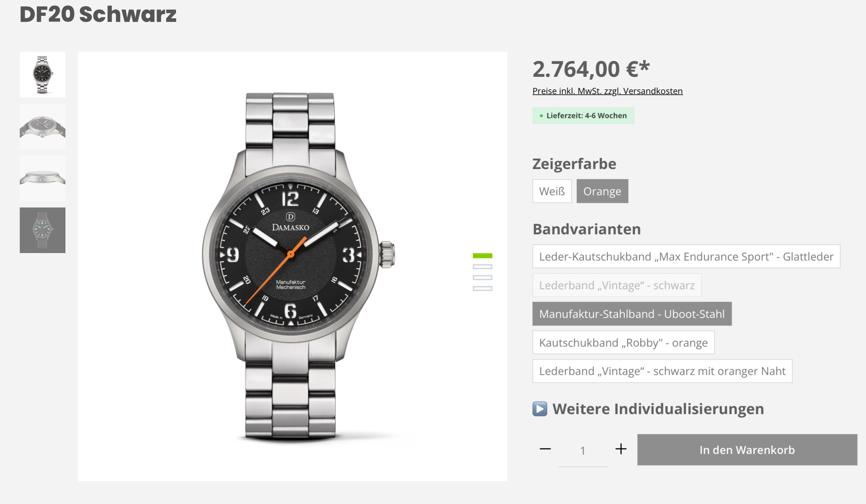Select the flat profile watch thumbnail
The height and width of the screenshot is (504, 866).
42,178
